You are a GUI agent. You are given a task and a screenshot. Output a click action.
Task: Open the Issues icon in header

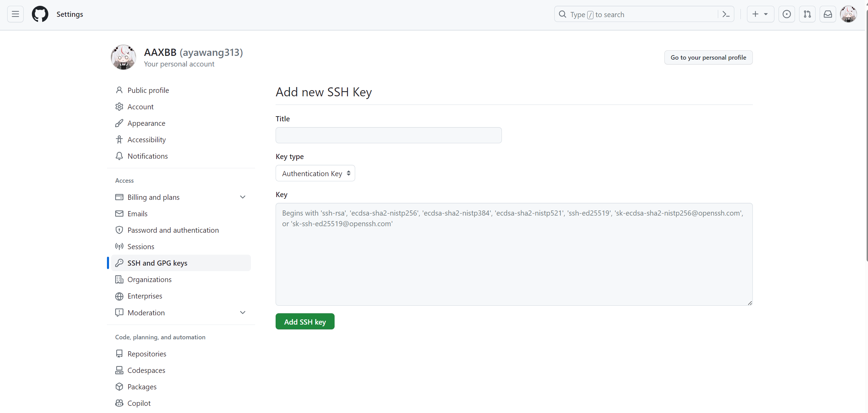786,14
